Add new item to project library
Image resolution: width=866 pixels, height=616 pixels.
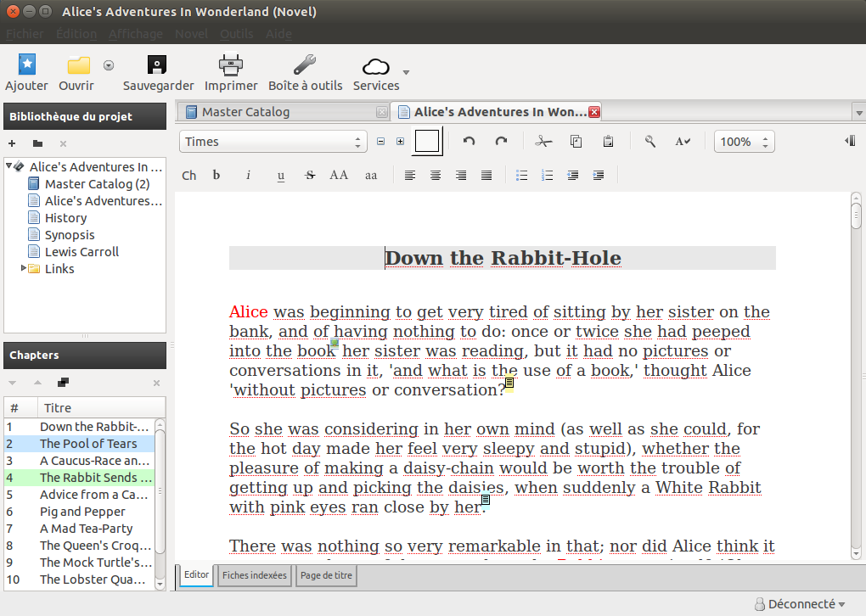[12, 143]
